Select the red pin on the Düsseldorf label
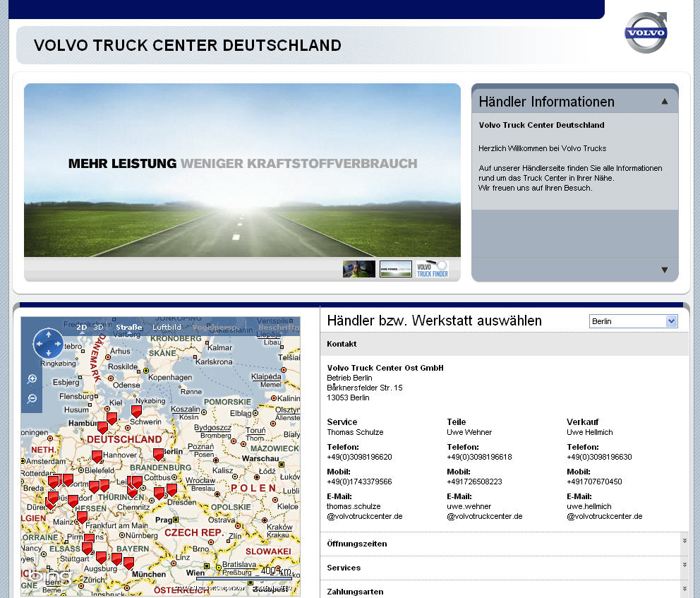The width and height of the screenshot is (700, 598). coord(73,501)
